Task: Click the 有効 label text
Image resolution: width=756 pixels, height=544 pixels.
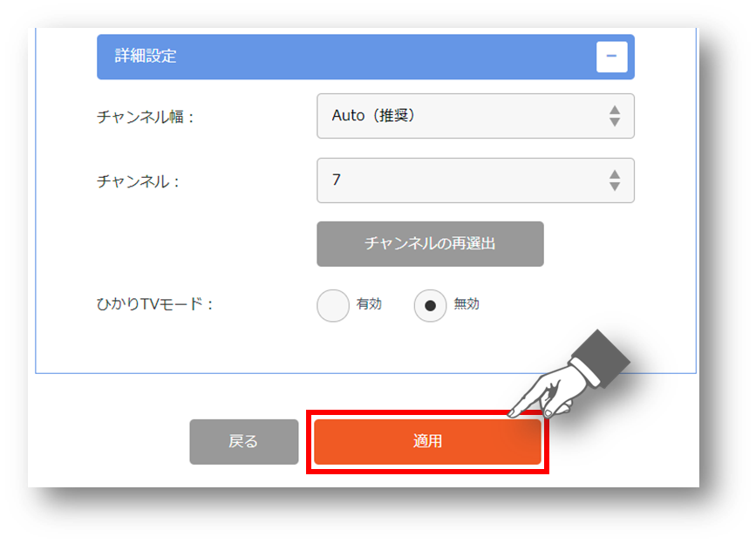Action: coord(369,304)
